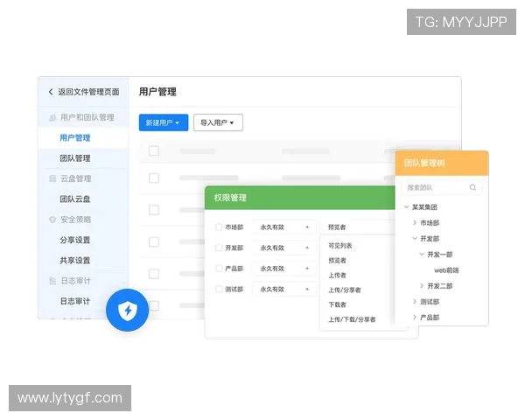Click the blue shield lightning badge

point(127,310)
